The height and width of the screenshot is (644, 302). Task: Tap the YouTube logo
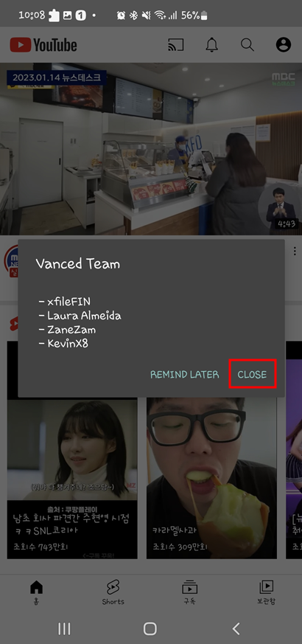click(x=43, y=45)
